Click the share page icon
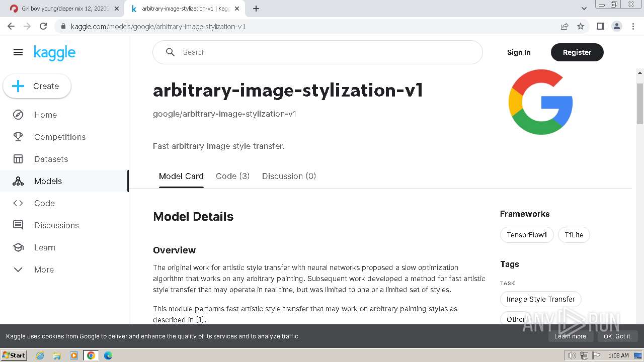The height and width of the screenshot is (362, 644). point(565,26)
